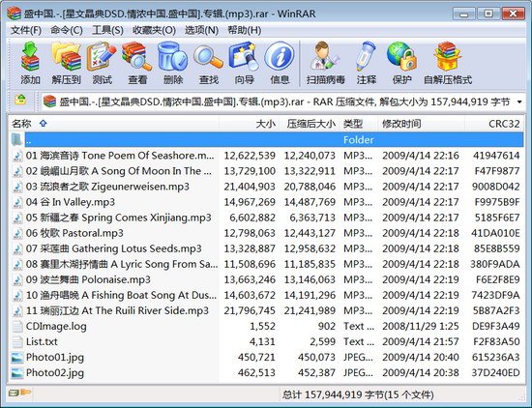Viewport: 532px width, 408px height.
Task: Sort by the 名称 column header
Action: click(x=114, y=124)
